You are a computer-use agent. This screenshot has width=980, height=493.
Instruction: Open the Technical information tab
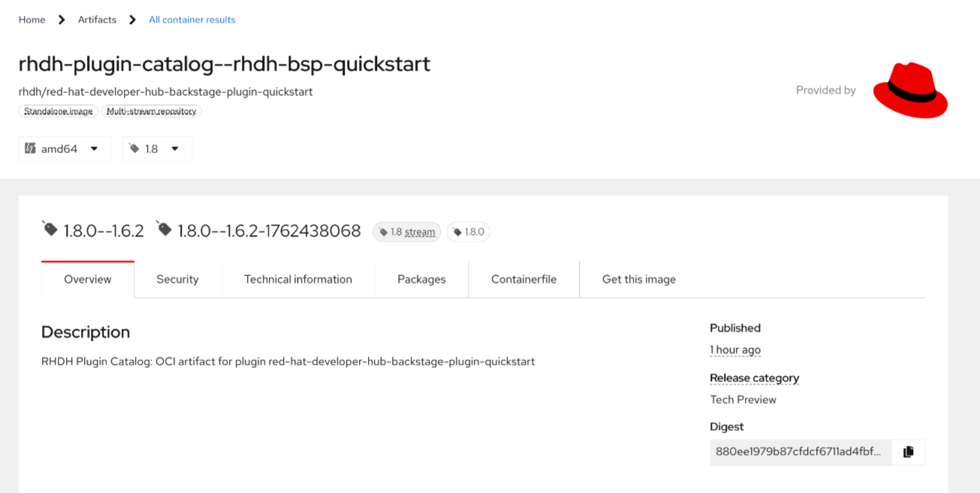pyautogui.click(x=298, y=279)
